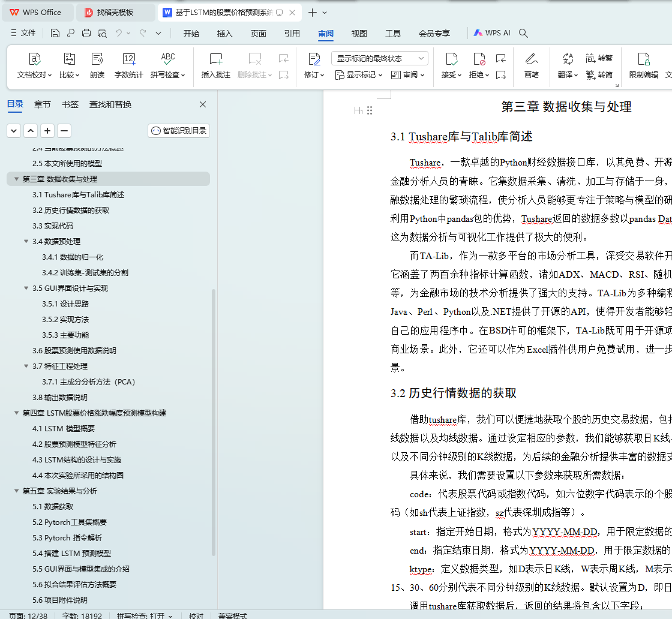The image size is (672, 619).
Task: Open the 文件 menu
Action: pos(23,33)
